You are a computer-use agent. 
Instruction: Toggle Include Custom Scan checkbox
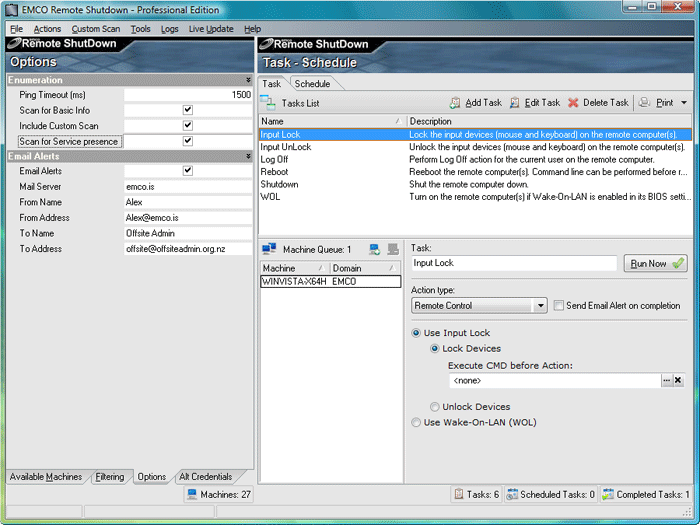(x=188, y=125)
